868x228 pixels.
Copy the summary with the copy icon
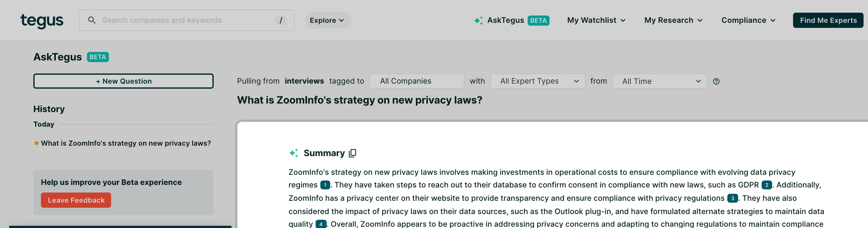[352, 153]
